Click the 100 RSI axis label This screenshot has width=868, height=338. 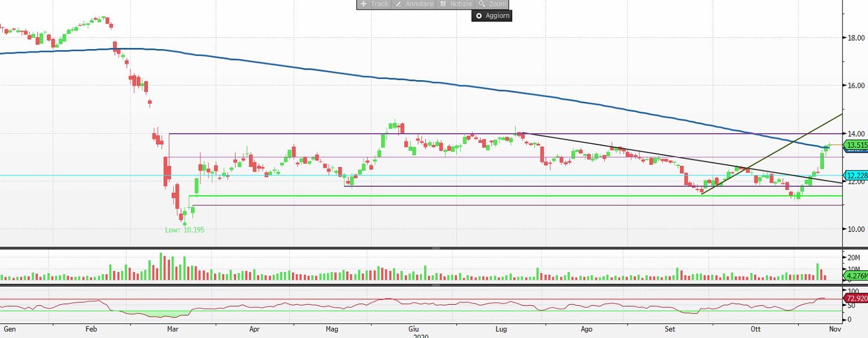[x=854, y=291]
